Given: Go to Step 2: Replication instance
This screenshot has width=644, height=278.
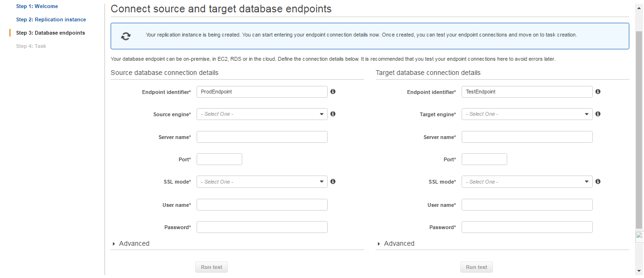Looking at the screenshot, I should click(x=51, y=19).
